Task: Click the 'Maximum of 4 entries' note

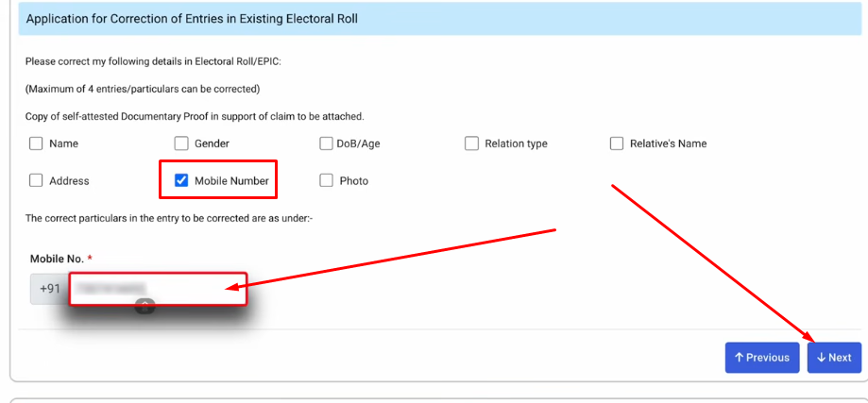Action: tap(143, 89)
